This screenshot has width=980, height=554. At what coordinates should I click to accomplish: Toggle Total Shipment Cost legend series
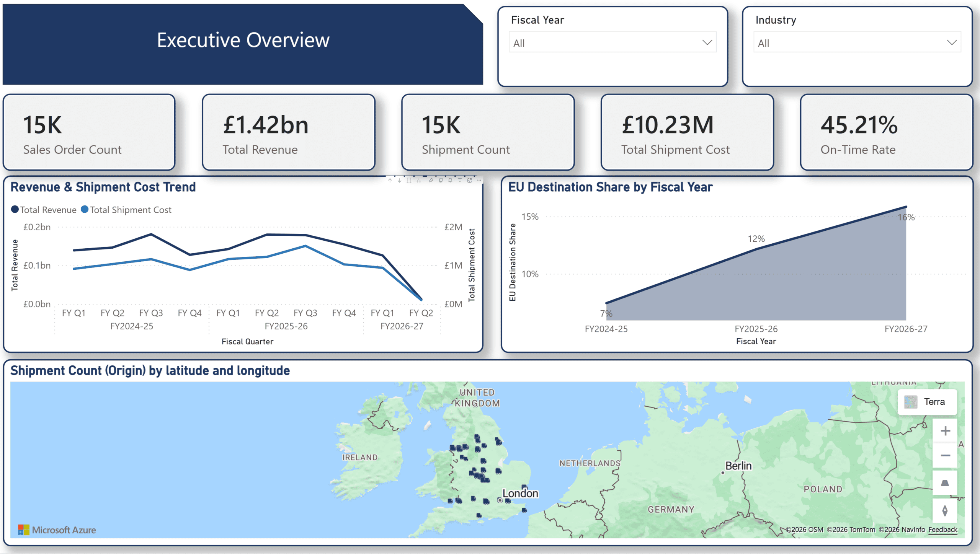coord(126,210)
